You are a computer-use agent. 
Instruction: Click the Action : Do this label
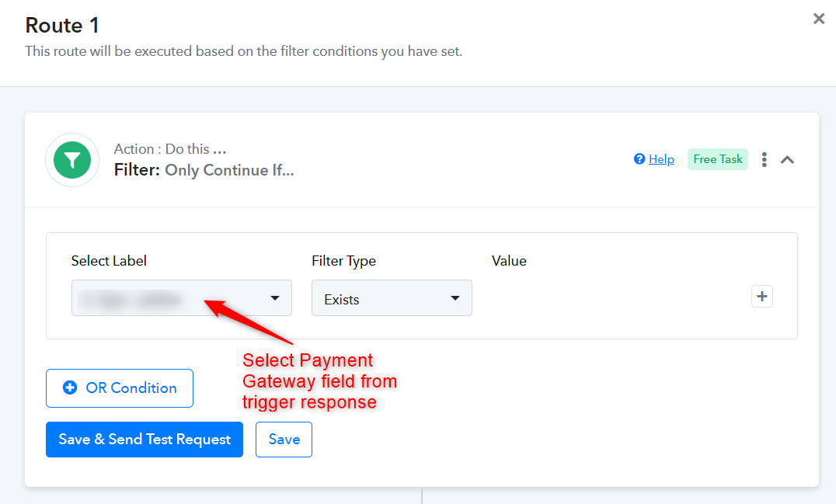170,148
